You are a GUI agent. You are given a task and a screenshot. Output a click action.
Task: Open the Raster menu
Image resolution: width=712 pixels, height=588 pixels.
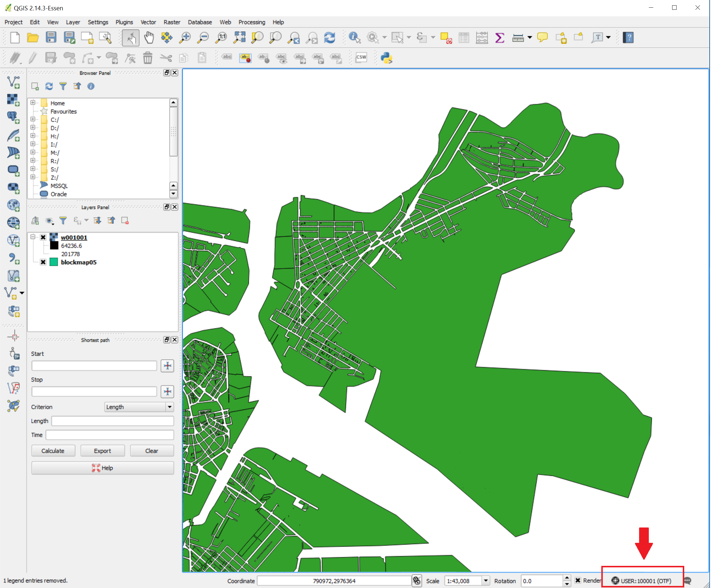click(x=172, y=22)
